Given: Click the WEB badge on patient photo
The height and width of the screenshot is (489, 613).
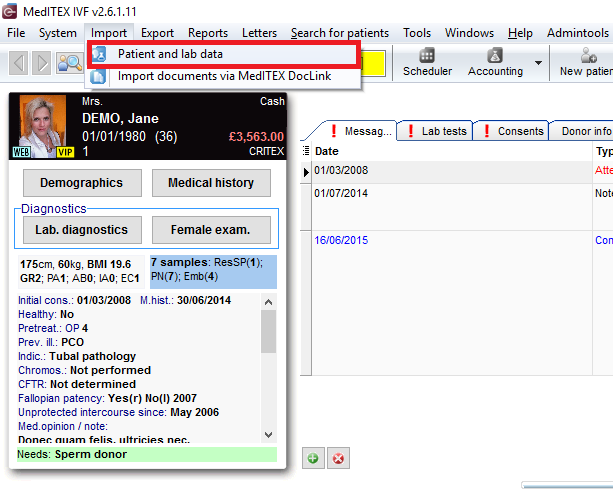Looking at the screenshot, I should 21,152.
